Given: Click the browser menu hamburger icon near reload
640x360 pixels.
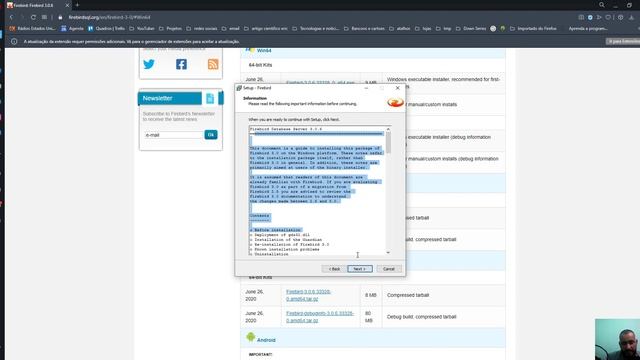Looking at the screenshot, I should coord(44,17).
